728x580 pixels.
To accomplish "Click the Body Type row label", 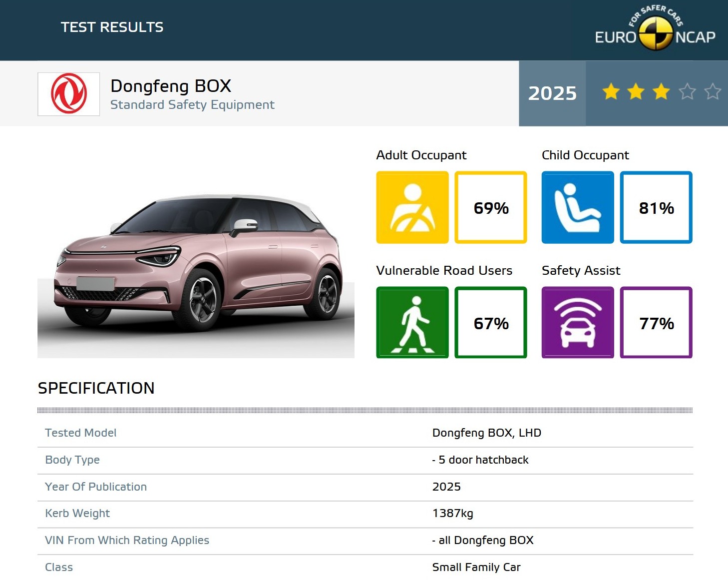I will pyautogui.click(x=72, y=460).
